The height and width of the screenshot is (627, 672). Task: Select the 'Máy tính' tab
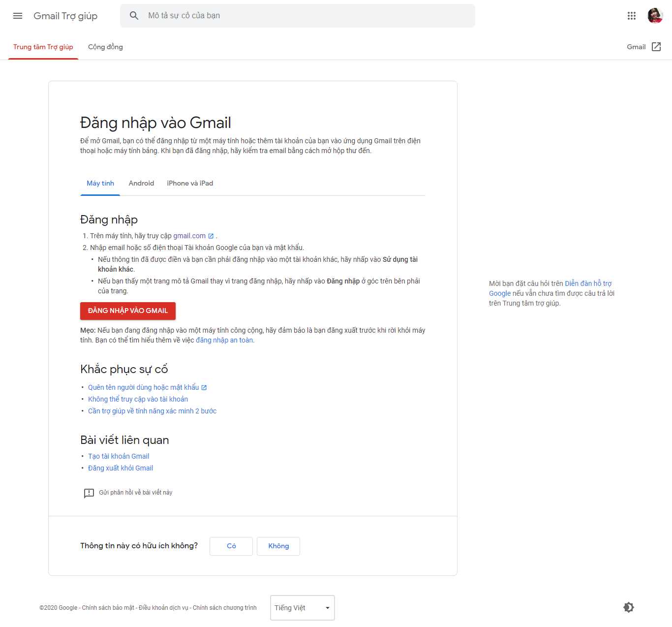click(100, 183)
